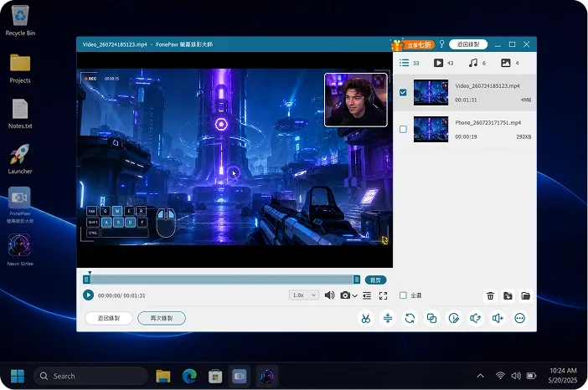The width and height of the screenshot is (588, 390).
Task: Click the 再次錄製 record again button
Action: pos(162,318)
